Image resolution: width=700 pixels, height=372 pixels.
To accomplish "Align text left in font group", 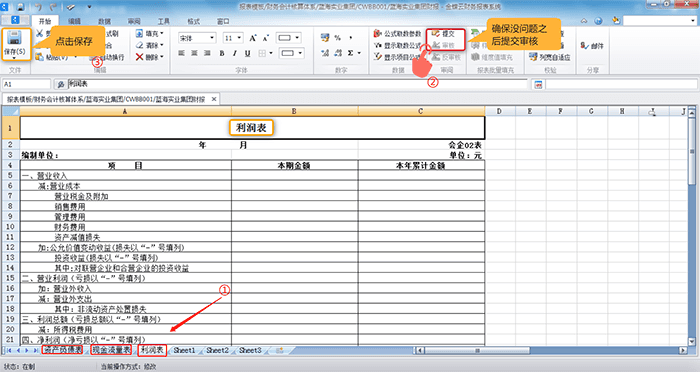I will pyautogui.click(x=181, y=53).
